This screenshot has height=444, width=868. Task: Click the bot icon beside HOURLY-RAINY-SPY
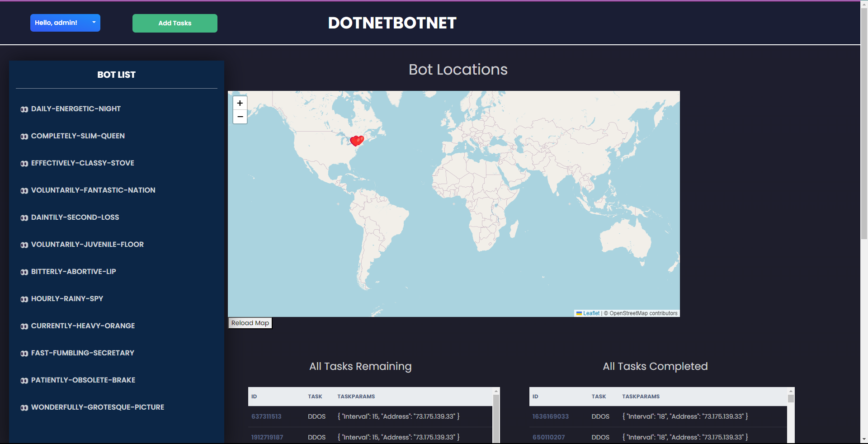point(24,299)
